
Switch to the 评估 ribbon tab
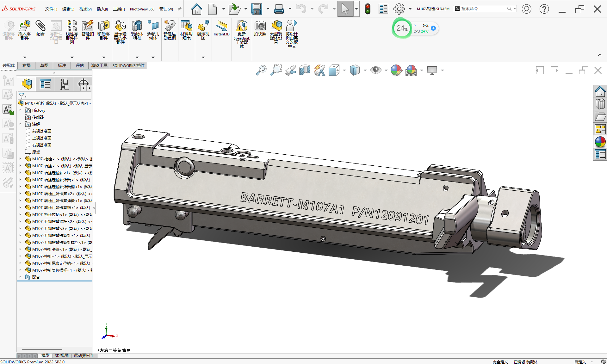point(79,65)
